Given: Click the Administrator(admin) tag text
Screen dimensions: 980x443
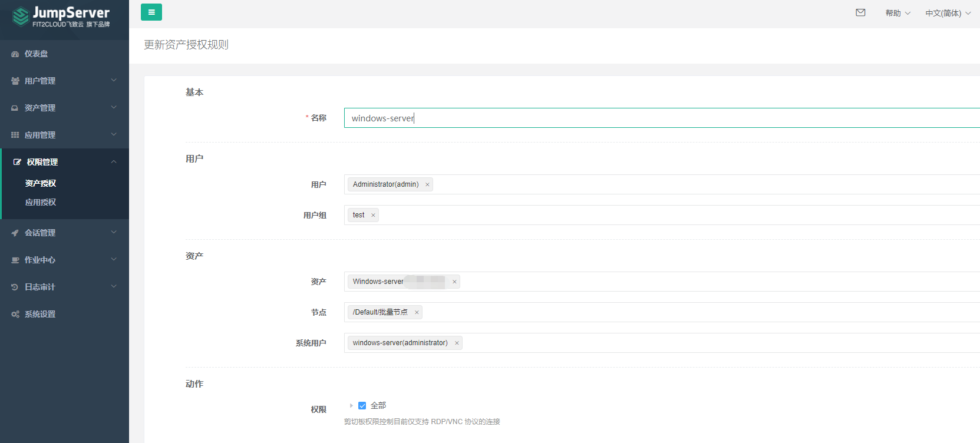Looking at the screenshot, I should (x=386, y=184).
